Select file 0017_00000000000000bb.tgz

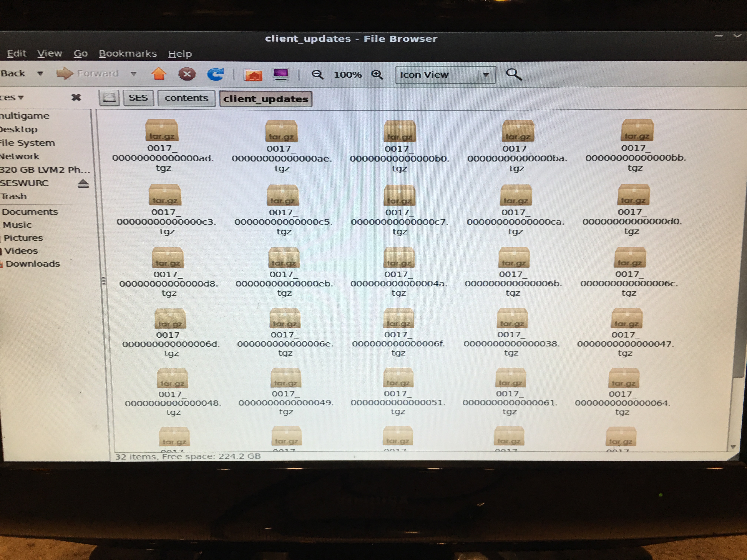pyautogui.click(x=635, y=146)
